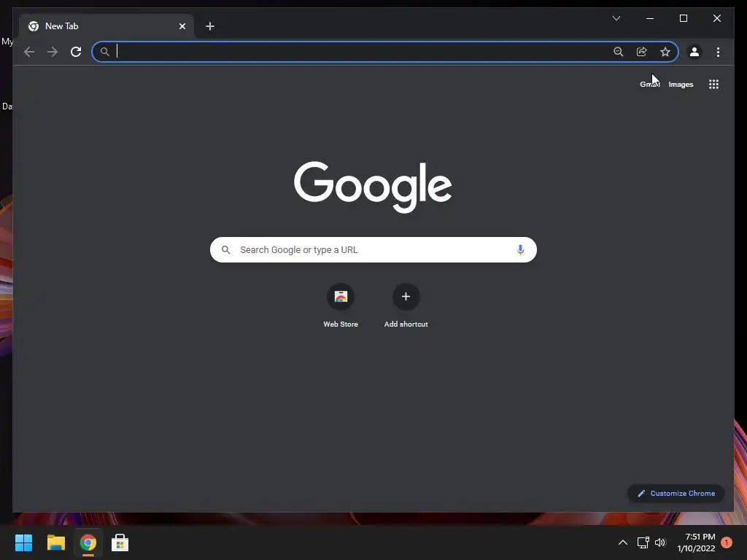Open Microsoft Store from the taskbar
The width and height of the screenshot is (747, 560).
coord(120,542)
